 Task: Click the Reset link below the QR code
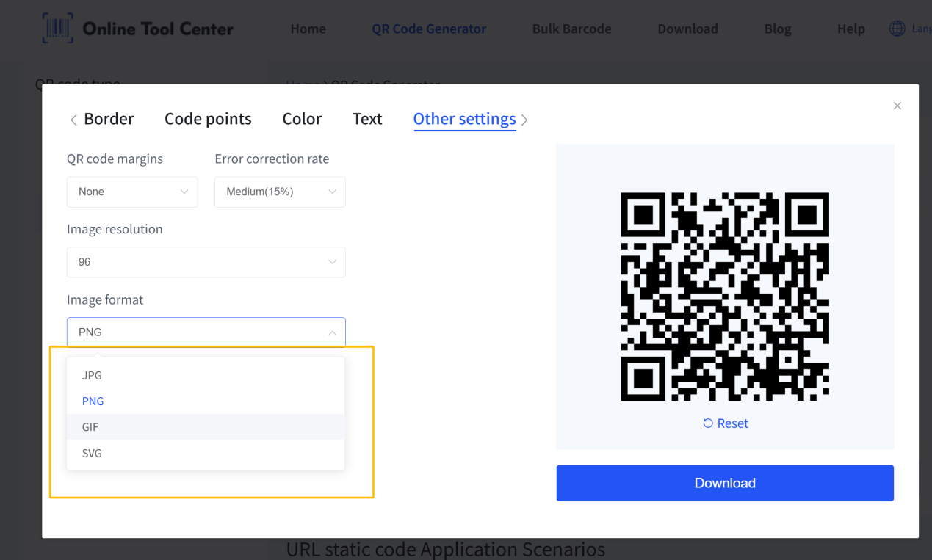point(731,423)
